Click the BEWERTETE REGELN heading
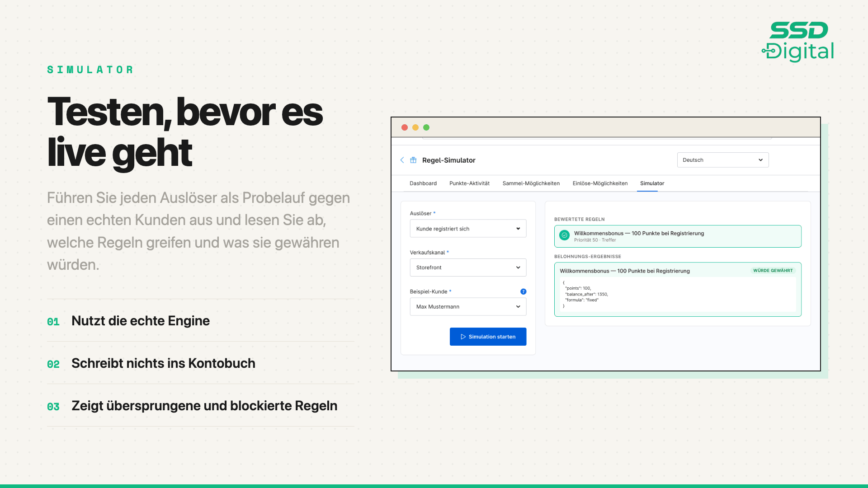 click(x=579, y=220)
